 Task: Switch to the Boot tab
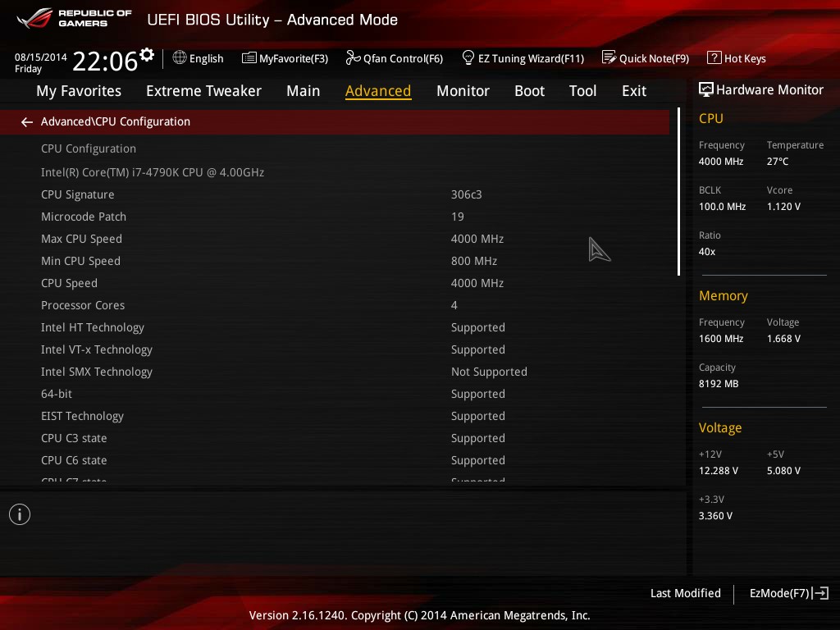pyautogui.click(x=529, y=91)
